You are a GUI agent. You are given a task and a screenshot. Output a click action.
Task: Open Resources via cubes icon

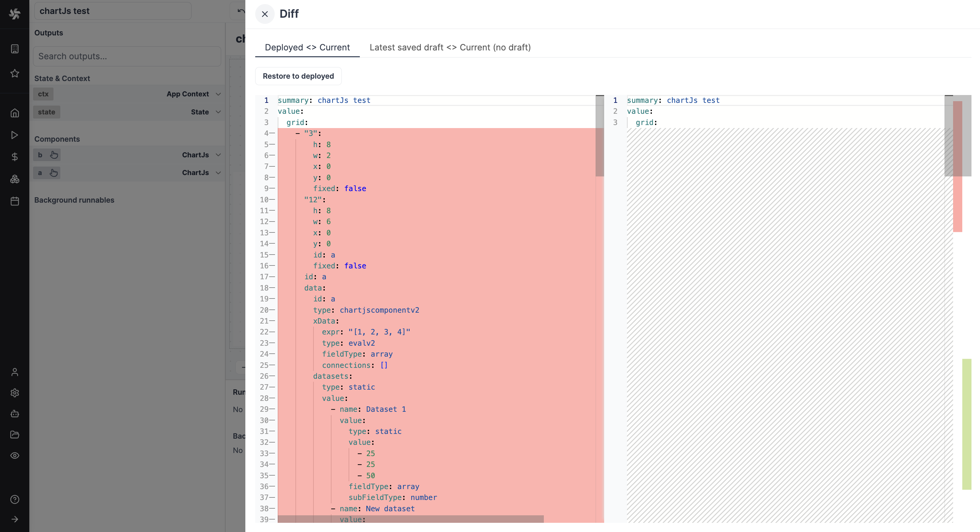tap(14, 179)
